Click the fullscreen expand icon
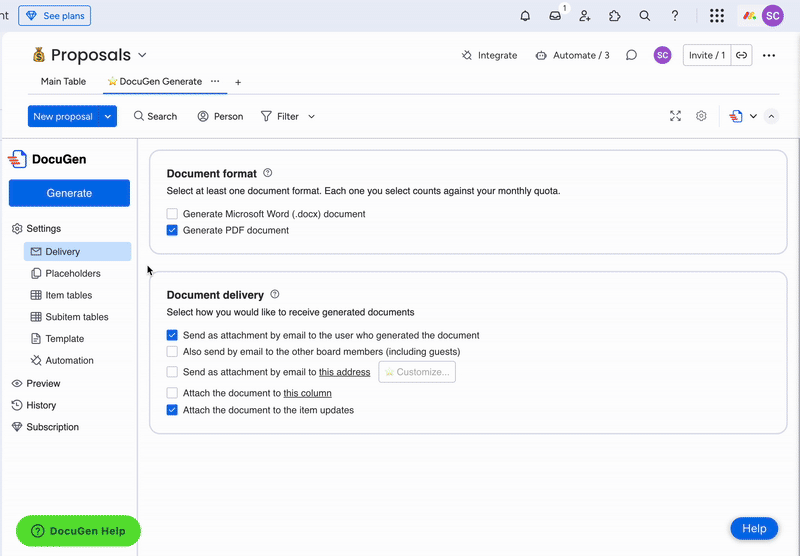Image resolution: width=800 pixels, height=556 pixels. tap(675, 116)
